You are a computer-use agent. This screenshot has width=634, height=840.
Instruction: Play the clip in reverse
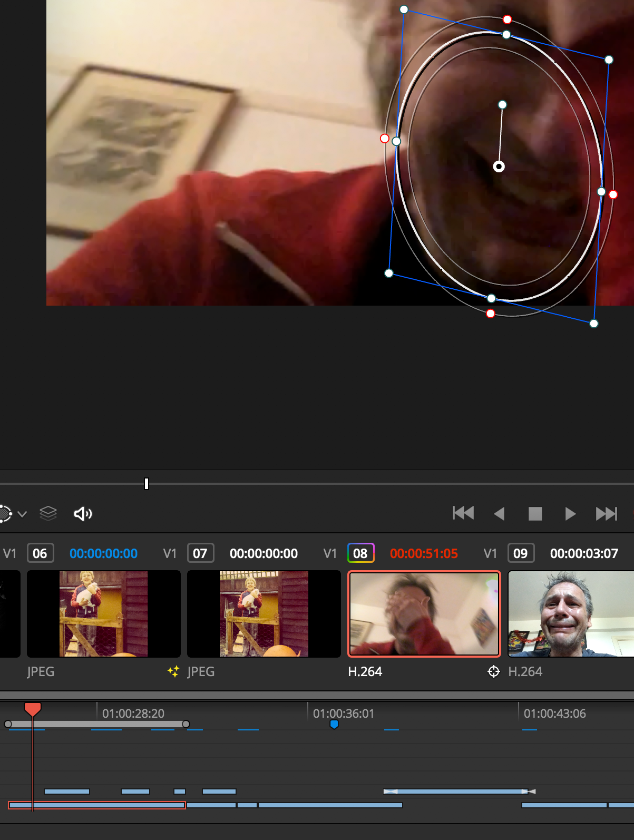499,514
